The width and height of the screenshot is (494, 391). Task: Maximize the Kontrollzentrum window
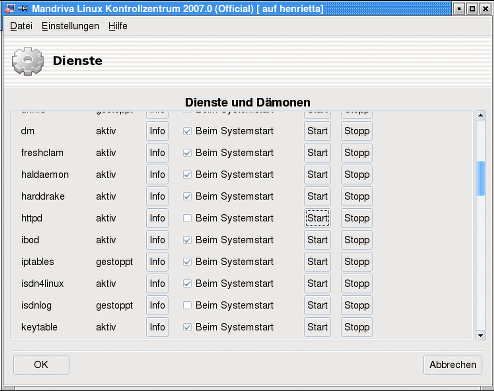coord(472,9)
